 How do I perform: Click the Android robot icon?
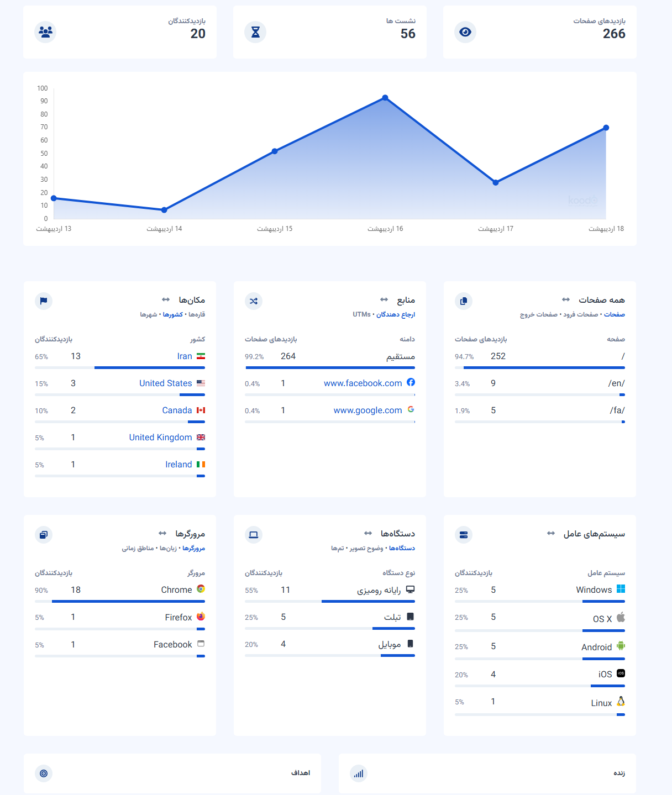[621, 645]
